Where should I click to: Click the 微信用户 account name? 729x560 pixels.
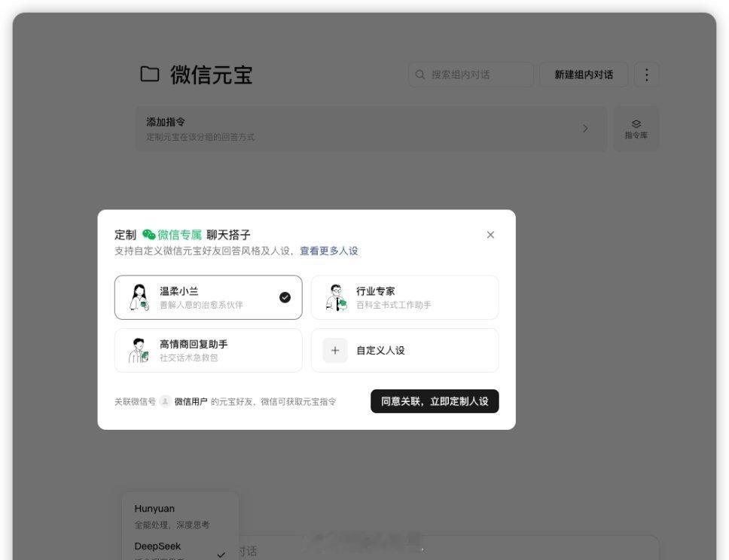[191, 401]
